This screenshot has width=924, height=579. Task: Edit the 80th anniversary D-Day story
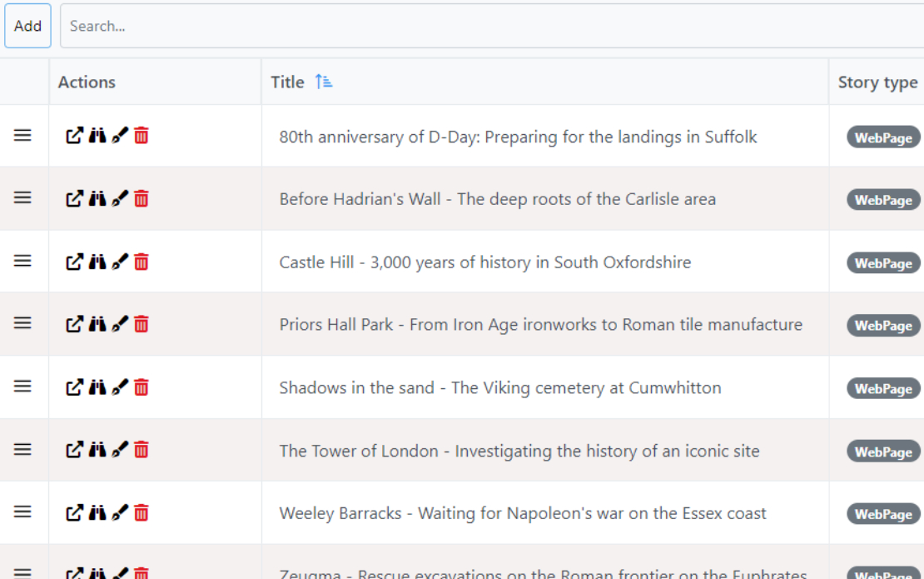120,136
